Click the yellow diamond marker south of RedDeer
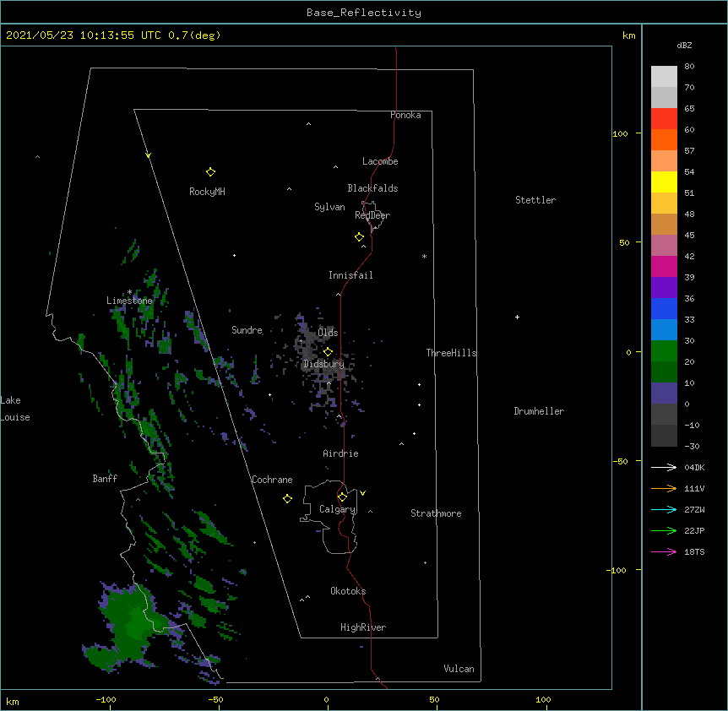 tap(359, 237)
